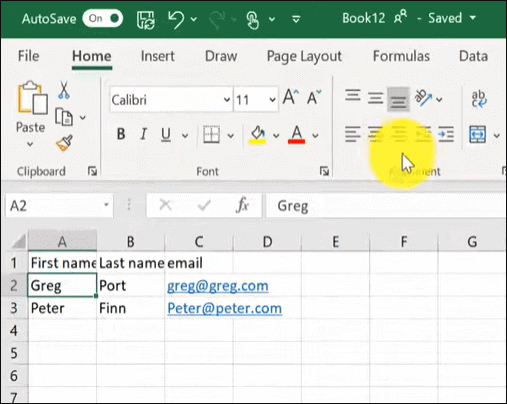The height and width of the screenshot is (404, 507).
Task: Toggle Align Left
Action: [x=353, y=134]
